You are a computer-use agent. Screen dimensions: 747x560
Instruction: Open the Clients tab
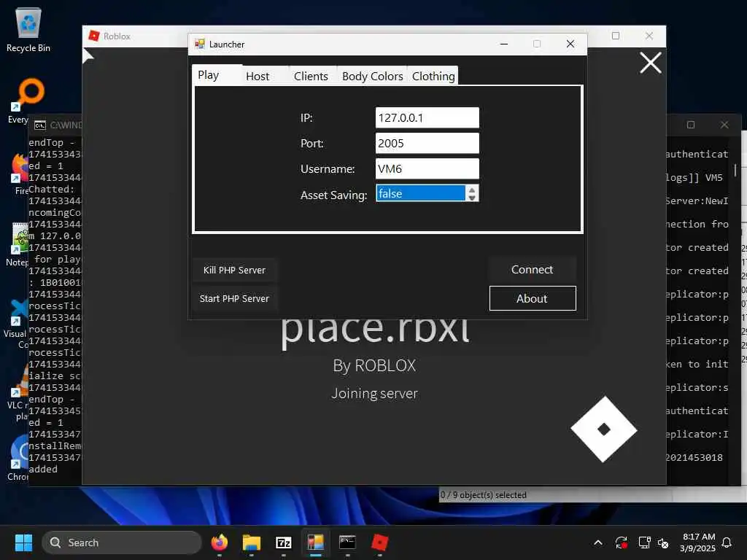click(x=311, y=76)
